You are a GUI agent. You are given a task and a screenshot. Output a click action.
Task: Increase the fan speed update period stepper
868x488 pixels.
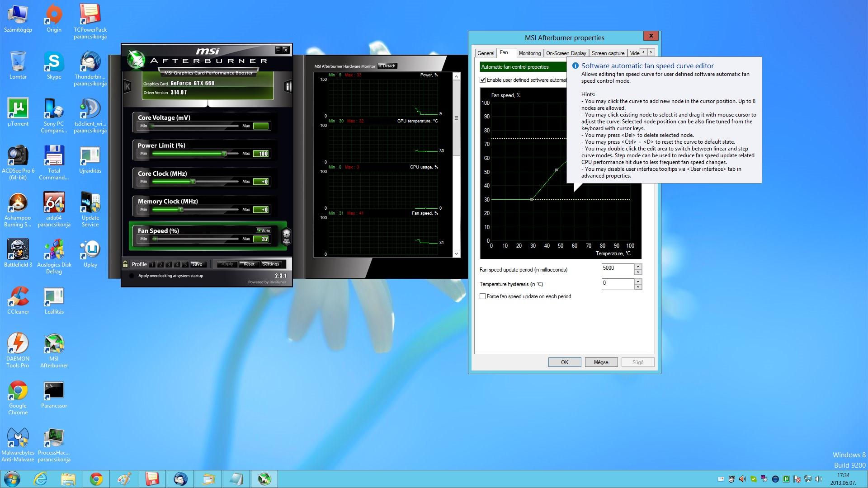click(x=638, y=267)
